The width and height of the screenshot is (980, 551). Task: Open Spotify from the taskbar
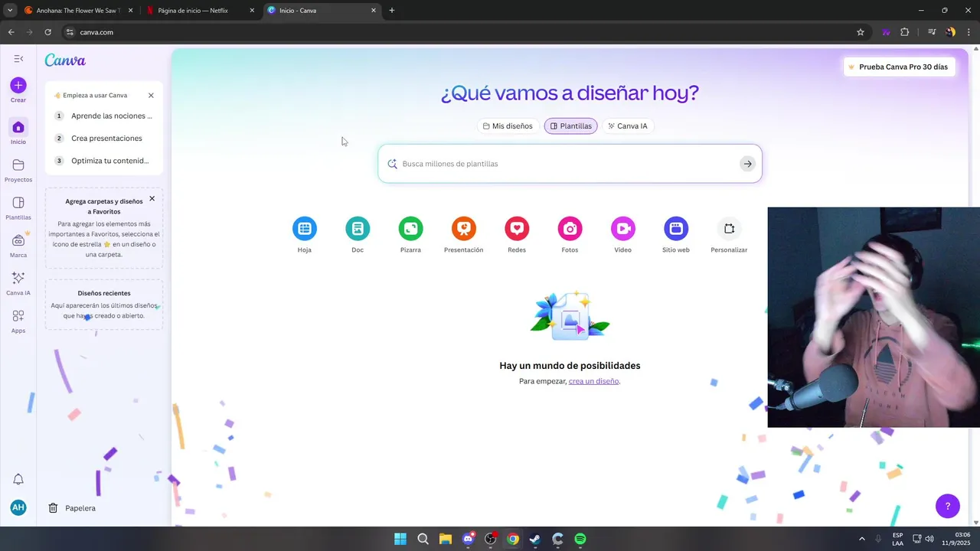coord(580,539)
